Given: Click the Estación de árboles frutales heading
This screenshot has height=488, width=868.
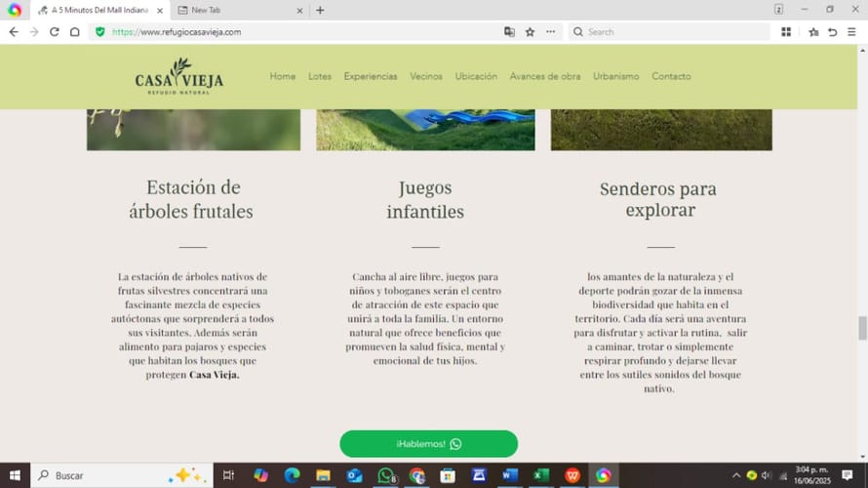Looking at the screenshot, I should (191, 199).
